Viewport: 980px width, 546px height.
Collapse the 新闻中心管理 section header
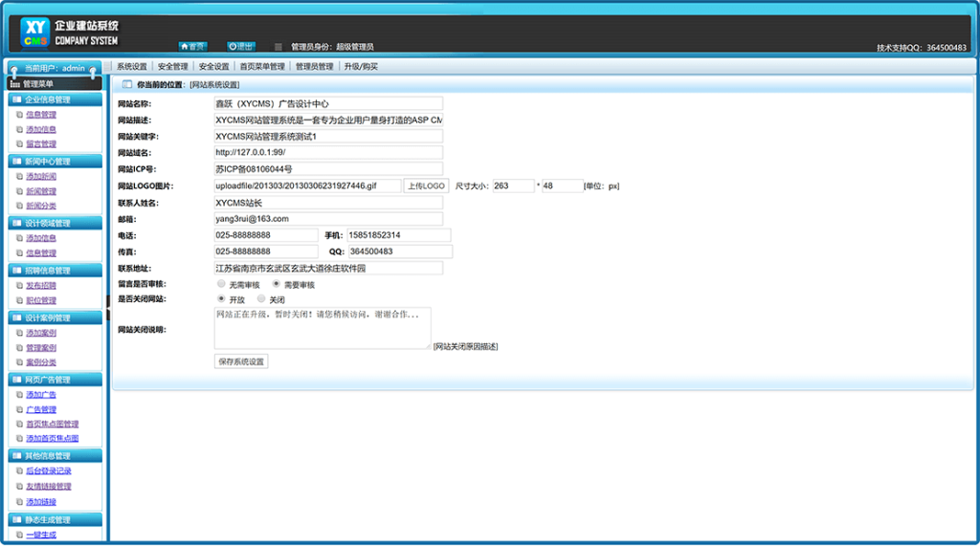[55, 162]
